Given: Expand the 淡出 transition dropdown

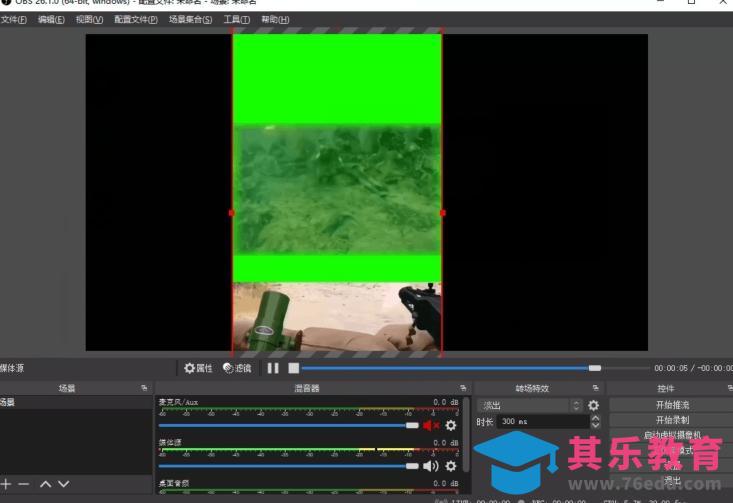Looking at the screenshot, I should point(575,405).
